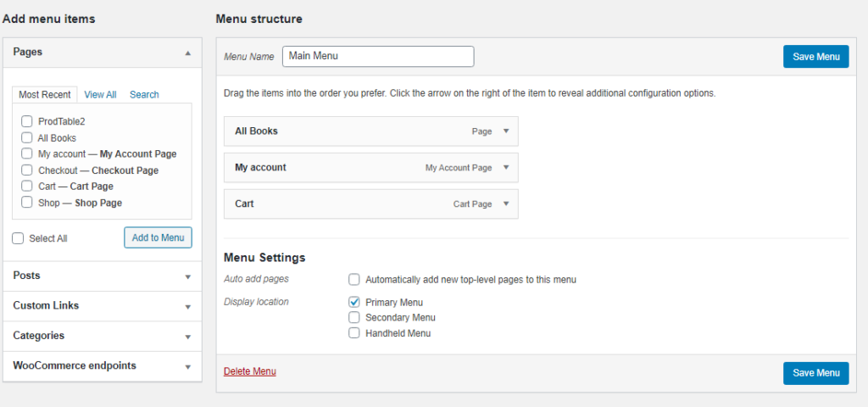Screen dimensions: 868x407
Task: Click the 'Cart Page' type label
Action: click(x=473, y=203)
